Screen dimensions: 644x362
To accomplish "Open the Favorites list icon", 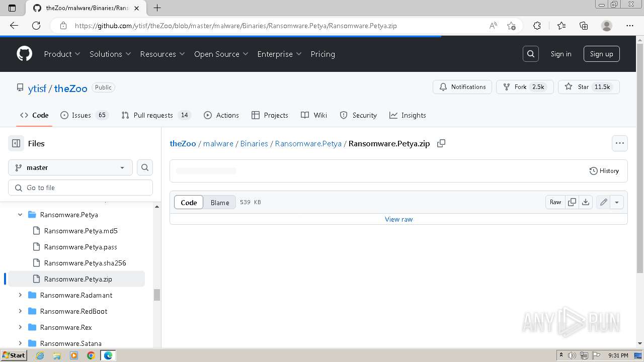I will pyautogui.click(x=561, y=26).
